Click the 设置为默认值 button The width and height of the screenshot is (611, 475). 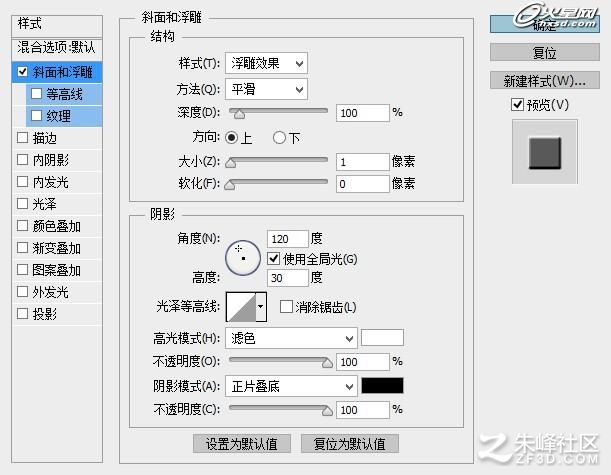pos(242,443)
